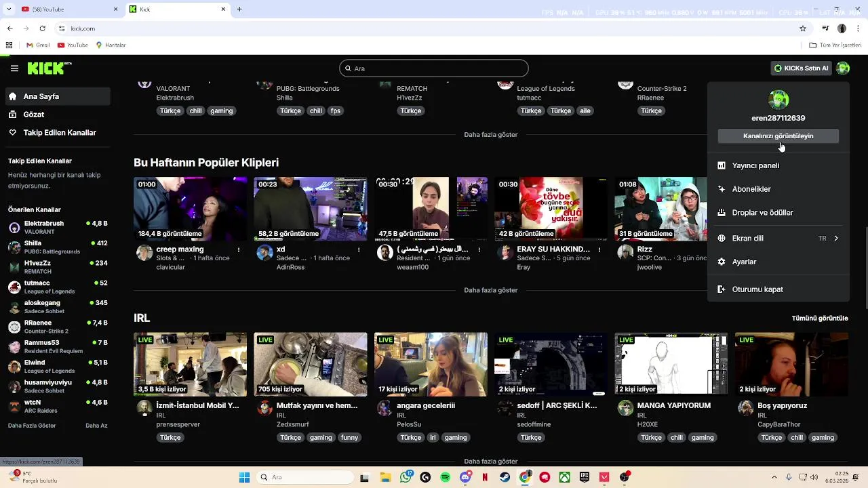This screenshot has height=488, width=868.
Task: Open the Haritalar bookmark
Action: click(111, 45)
